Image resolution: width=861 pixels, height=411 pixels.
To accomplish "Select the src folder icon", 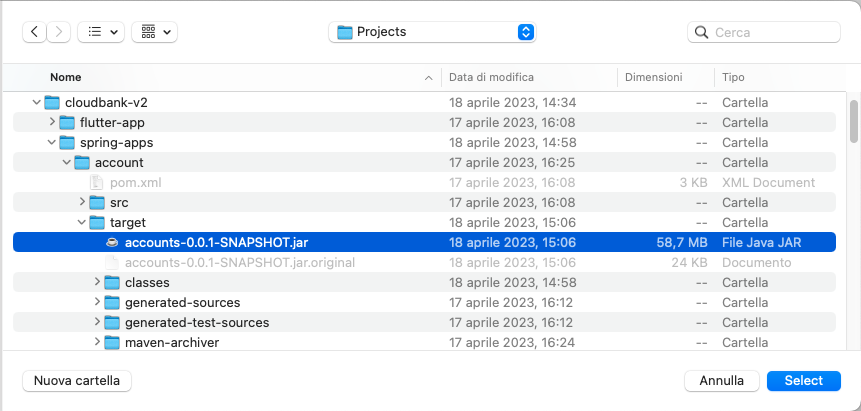I will click(97, 202).
